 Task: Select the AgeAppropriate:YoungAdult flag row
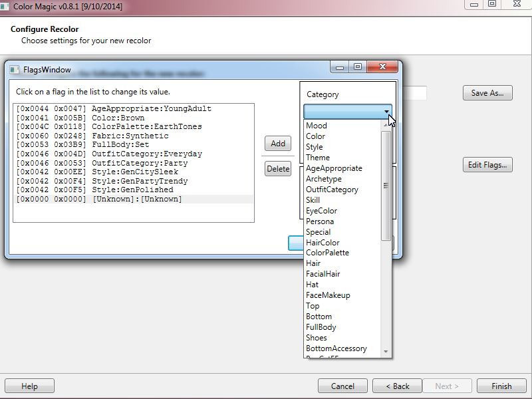point(134,108)
